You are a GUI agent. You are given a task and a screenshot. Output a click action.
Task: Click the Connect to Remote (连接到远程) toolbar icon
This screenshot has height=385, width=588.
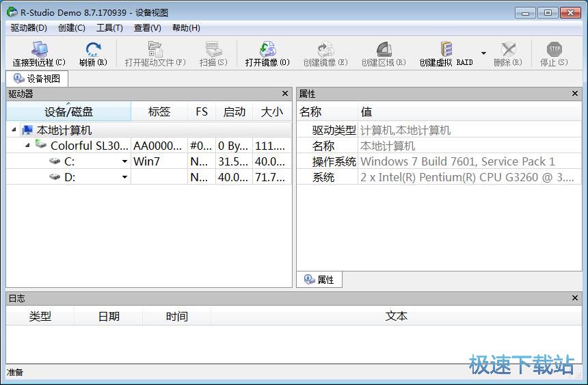pyautogui.click(x=39, y=49)
